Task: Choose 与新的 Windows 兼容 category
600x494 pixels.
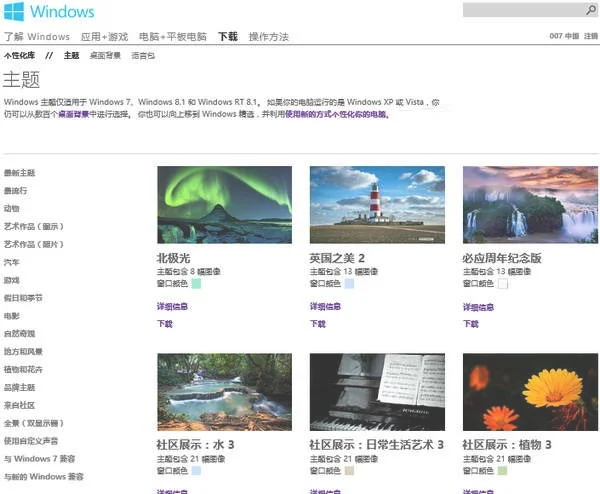Action: 44,476
